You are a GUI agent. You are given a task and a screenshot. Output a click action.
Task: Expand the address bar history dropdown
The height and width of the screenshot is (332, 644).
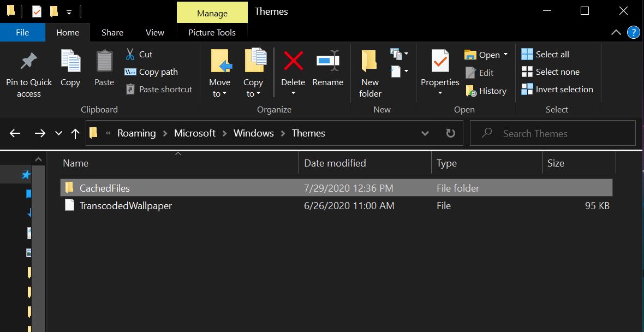425,133
